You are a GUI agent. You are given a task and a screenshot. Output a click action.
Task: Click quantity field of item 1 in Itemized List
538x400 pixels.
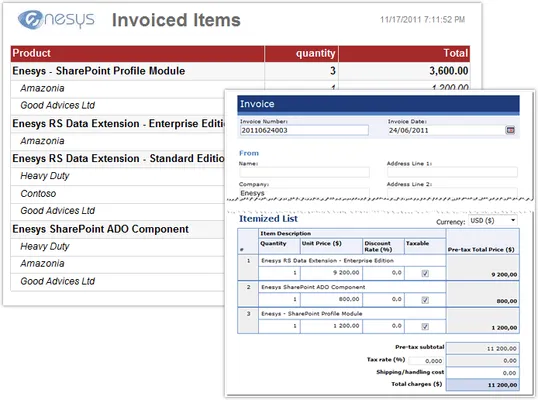coord(279,273)
